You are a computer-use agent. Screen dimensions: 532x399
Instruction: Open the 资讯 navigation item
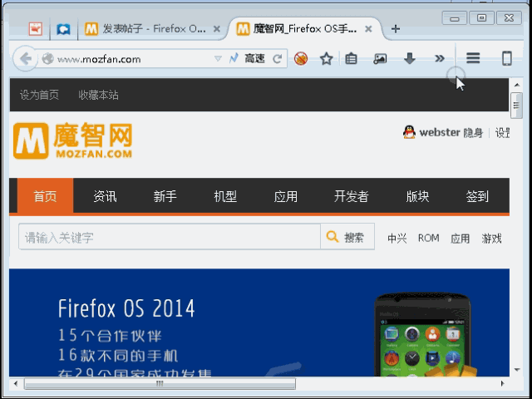click(106, 196)
